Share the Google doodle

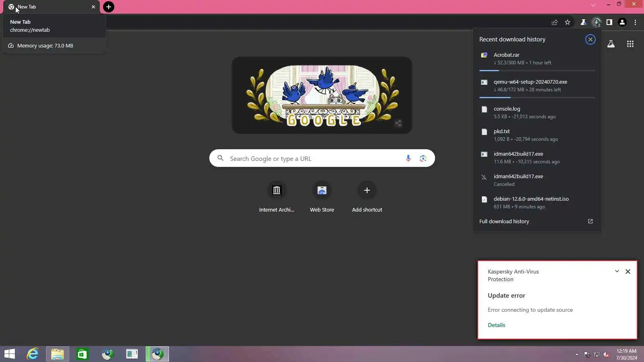[398, 123]
